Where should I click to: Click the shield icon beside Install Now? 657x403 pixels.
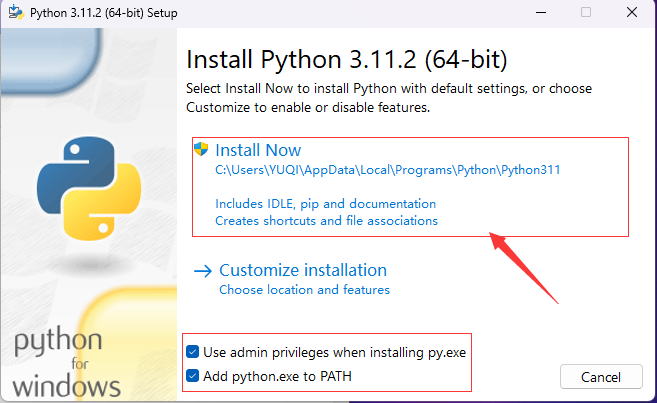[x=202, y=150]
